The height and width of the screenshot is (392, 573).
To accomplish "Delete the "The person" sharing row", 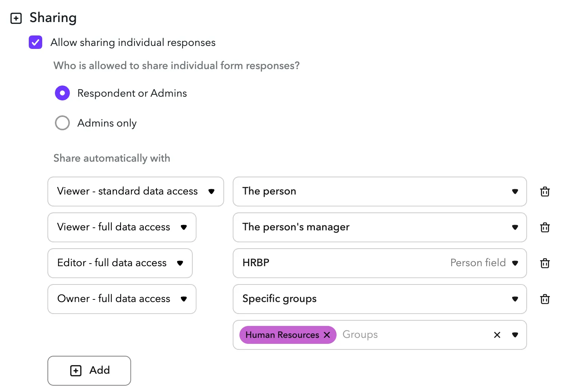I will tap(545, 192).
